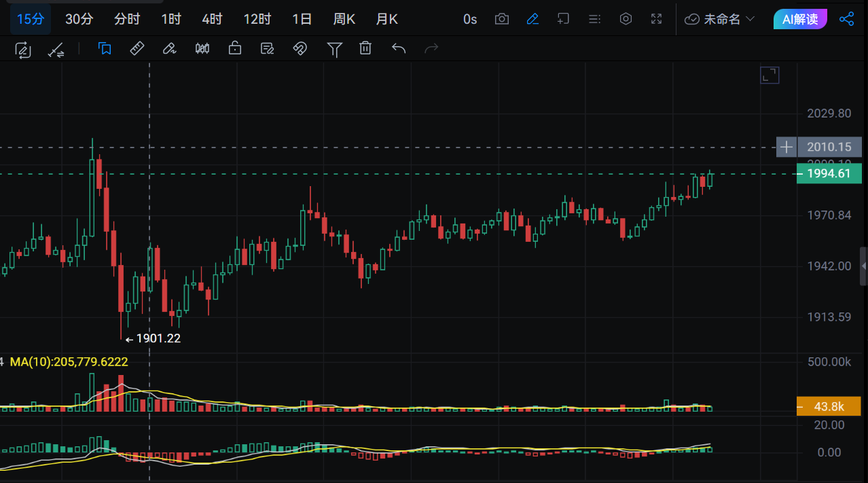Screen dimensions: 868x483
Task: Toggle the drawing lock icon
Action: coord(235,48)
